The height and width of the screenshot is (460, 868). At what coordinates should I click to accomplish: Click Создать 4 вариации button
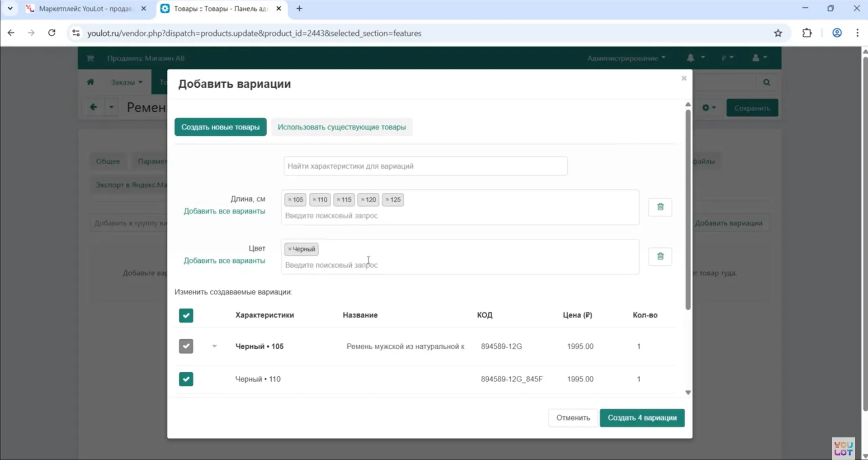click(642, 418)
